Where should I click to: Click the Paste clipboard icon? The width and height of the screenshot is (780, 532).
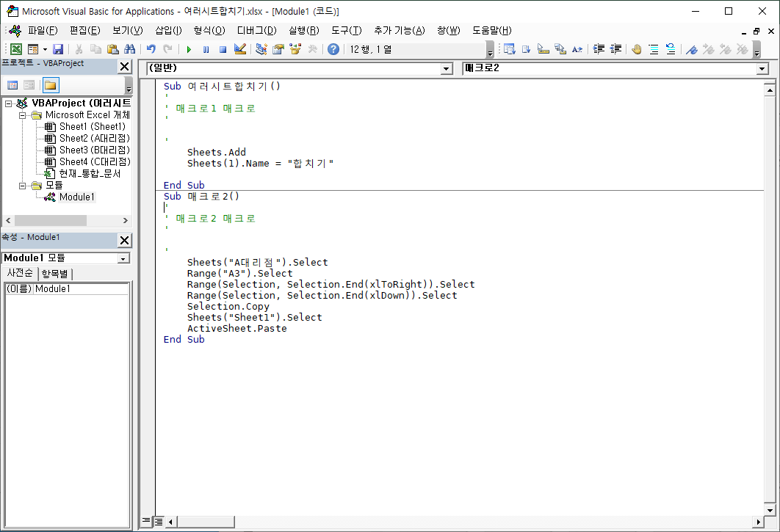tap(113, 49)
